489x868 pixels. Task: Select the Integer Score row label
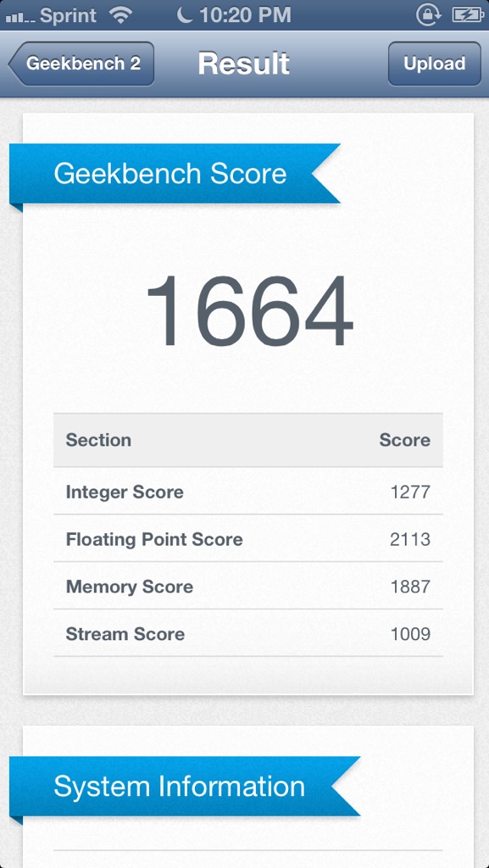click(125, 492)
